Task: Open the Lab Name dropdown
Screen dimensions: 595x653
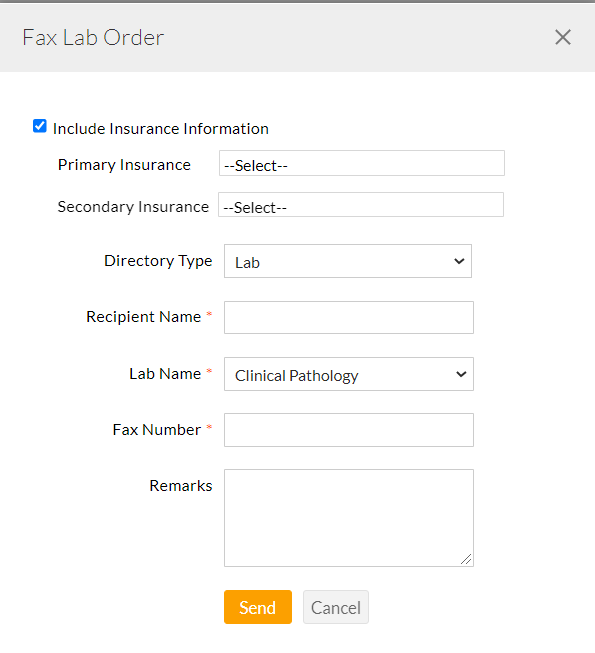Action: point(349,374)
